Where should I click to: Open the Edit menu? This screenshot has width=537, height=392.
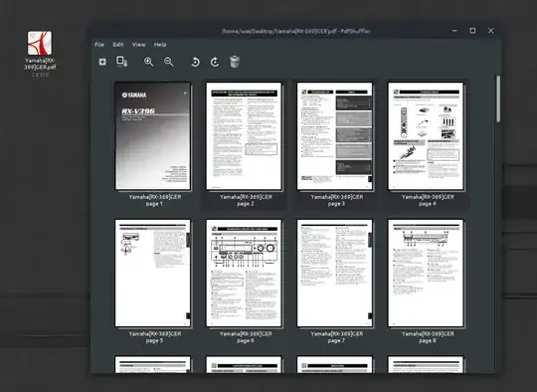click(118, 45)
